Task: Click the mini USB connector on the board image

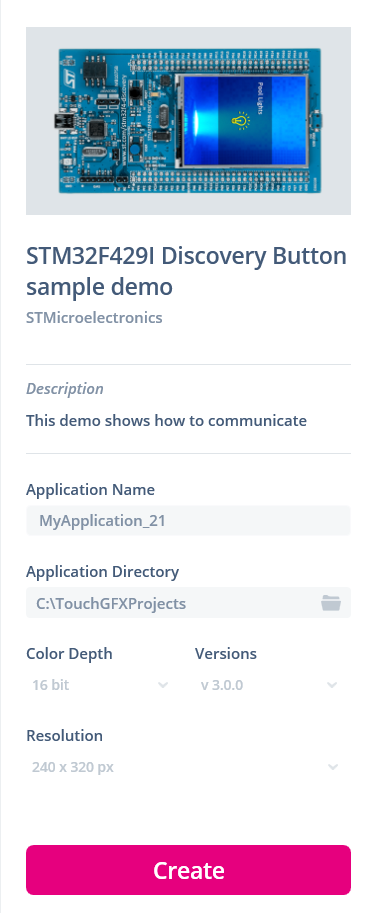Action: [x=60, y=122]
